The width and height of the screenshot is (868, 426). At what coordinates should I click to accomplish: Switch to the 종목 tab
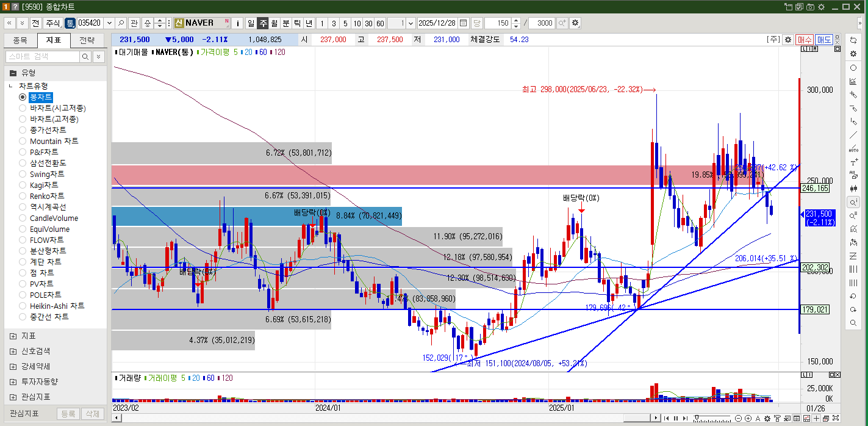pos(20,41)
